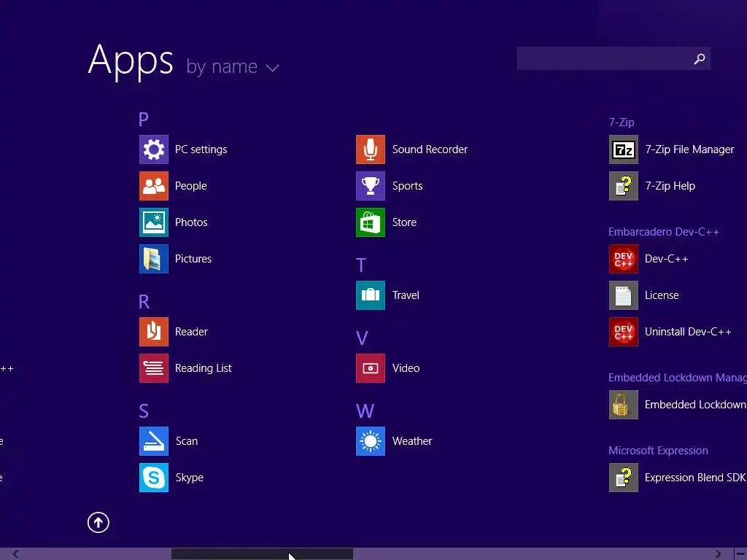Click the 'Uninstall Dev-C++' label
Viewport: 747px width, 560px height.
(x=687, y=332)
